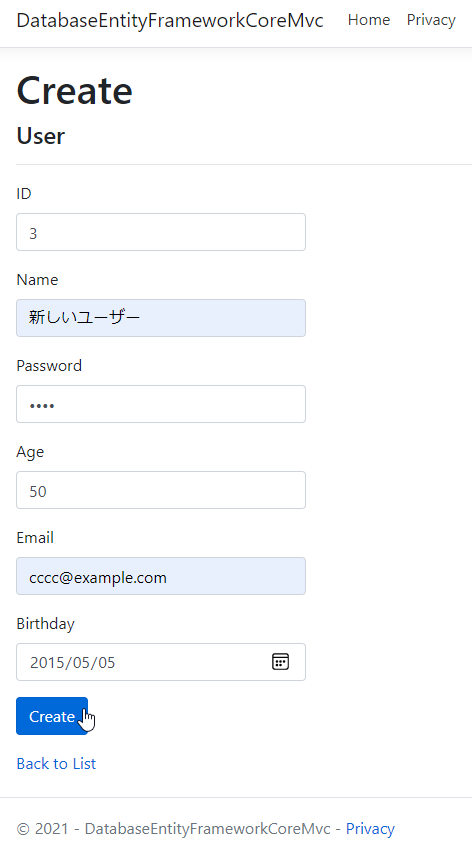Screen dimensions: 472x851
Task: Click the Age field label
Action: pyautogui.click(x=30, y=452)
